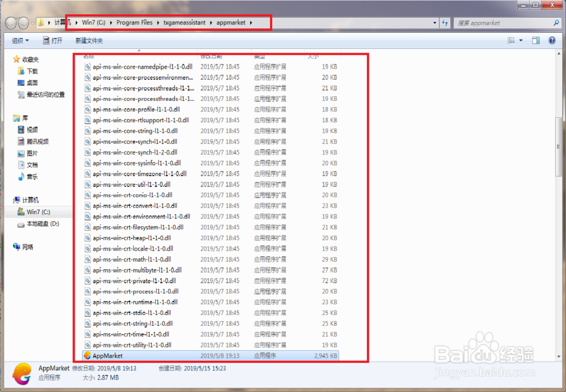566x392 pixels.
Task: Select api-ms-win-crt-locale-l1-1-0.dll file
Action: tap(211, 248)
